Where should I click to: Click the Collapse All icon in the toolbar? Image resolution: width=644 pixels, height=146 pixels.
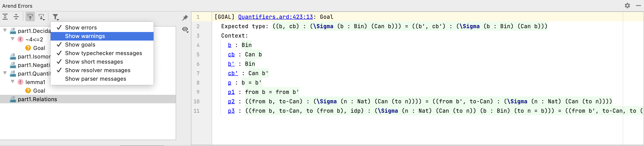coord(16,17)
